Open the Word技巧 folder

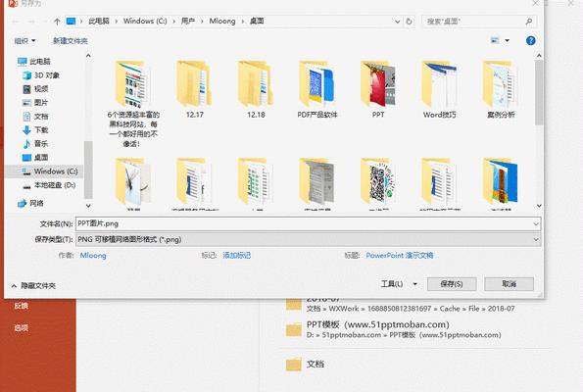point(439,89)
